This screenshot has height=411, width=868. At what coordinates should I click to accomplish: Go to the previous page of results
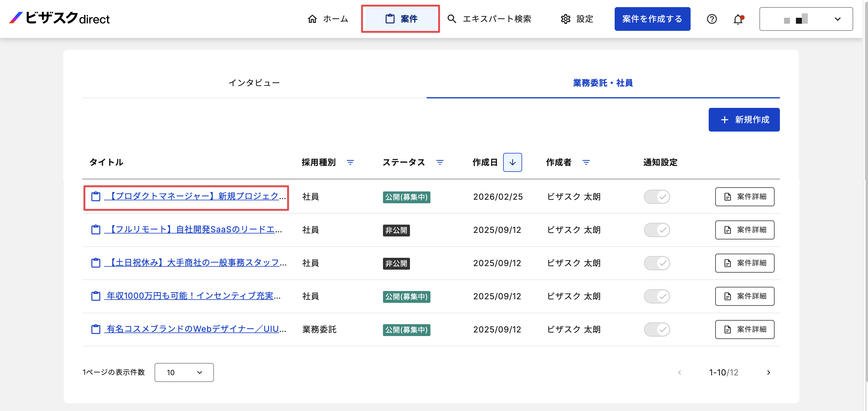point(680,373)
